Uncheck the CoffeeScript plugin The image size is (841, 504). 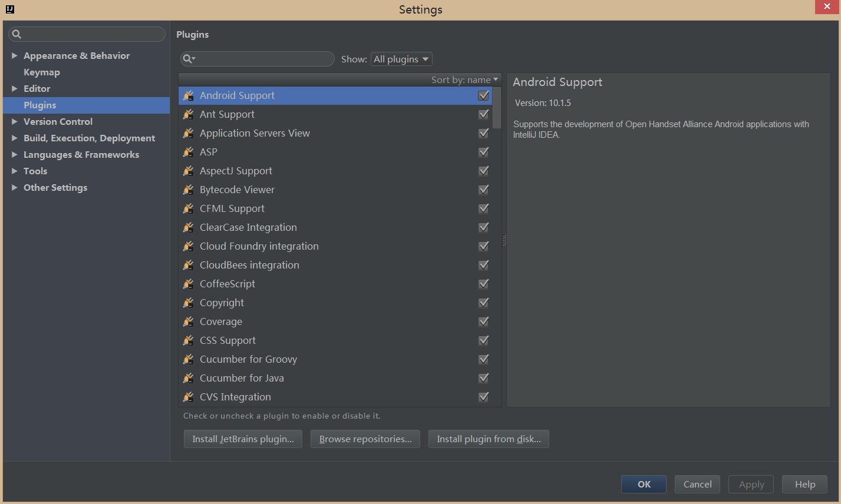tap(484, 284)
